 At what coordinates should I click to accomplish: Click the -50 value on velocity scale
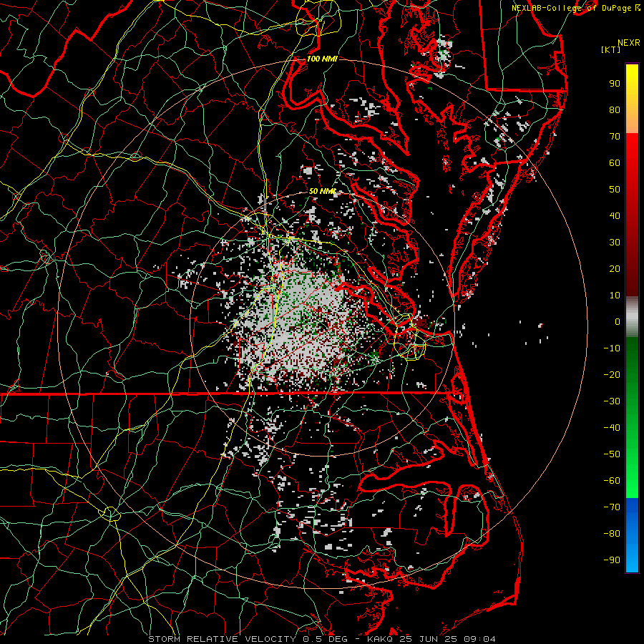click(612, 454)
